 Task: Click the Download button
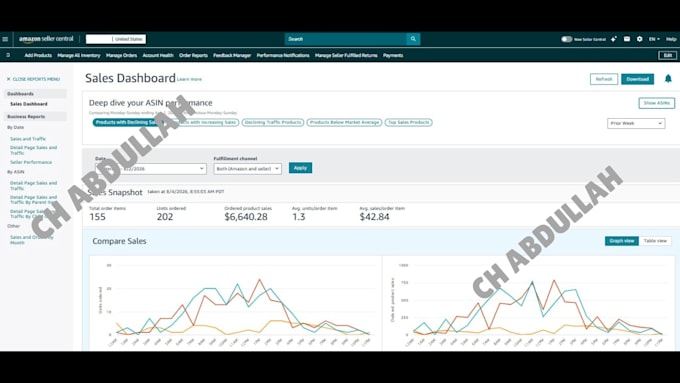point(638,79)
